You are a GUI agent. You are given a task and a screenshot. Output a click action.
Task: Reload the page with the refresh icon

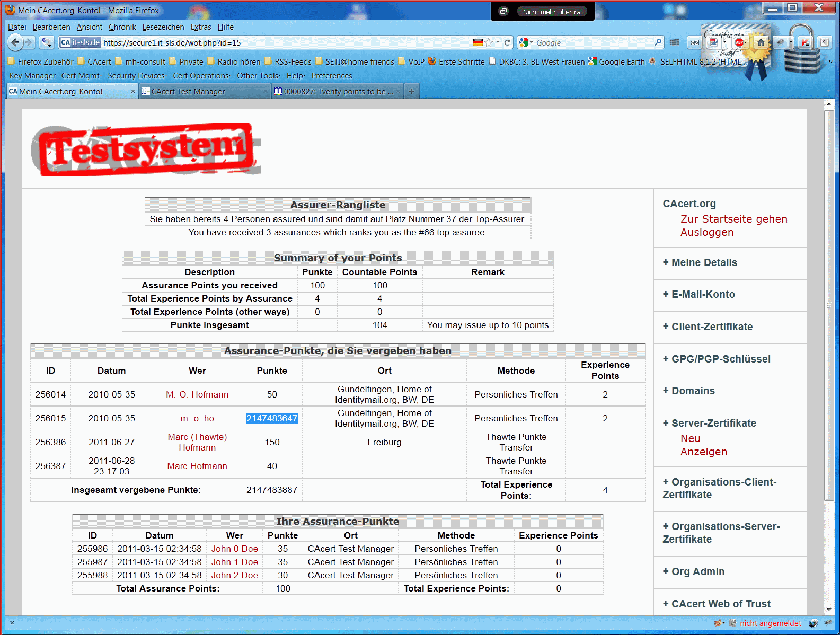click(x=507, y=42)
